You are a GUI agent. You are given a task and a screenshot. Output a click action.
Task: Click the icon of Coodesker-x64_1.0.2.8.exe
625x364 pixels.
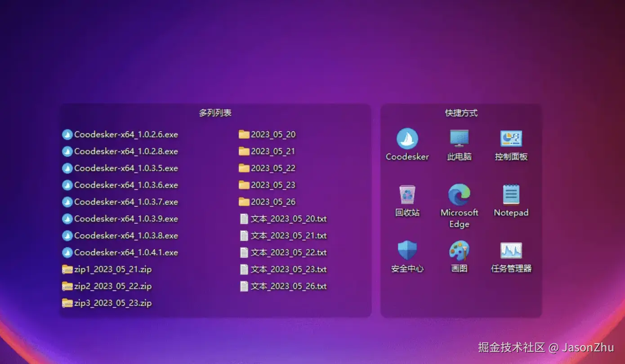tap(67, 151)
